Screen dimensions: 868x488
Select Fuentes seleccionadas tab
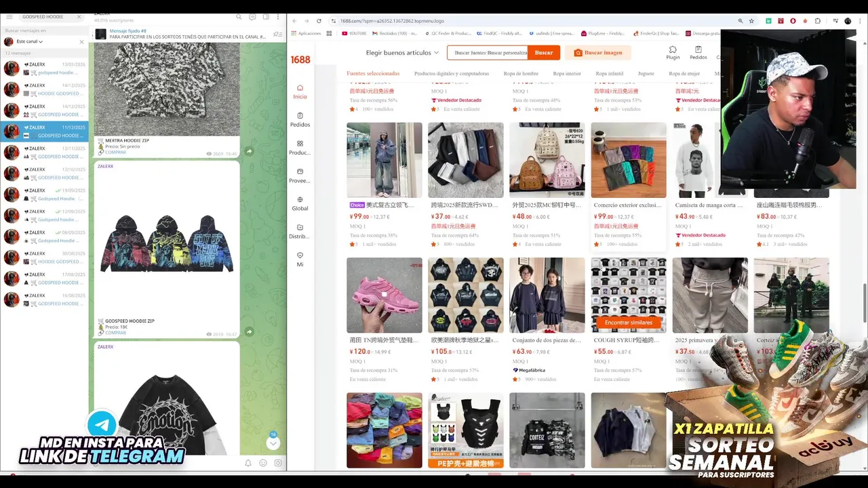tap(373, 73)
